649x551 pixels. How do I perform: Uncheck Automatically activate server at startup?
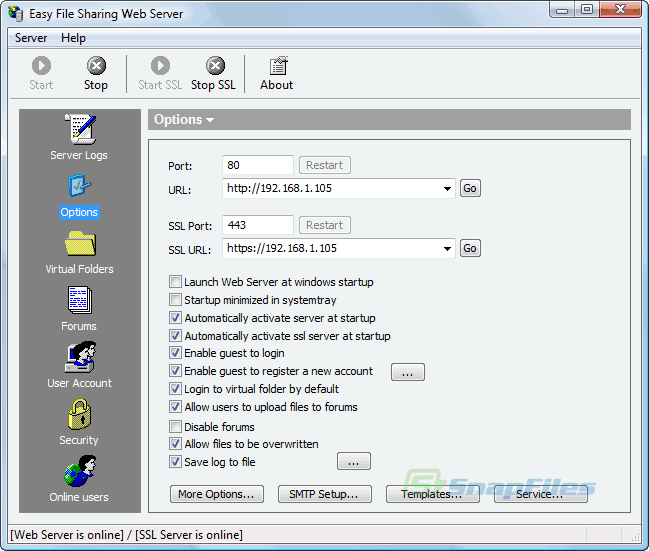[x=175, y=318]
